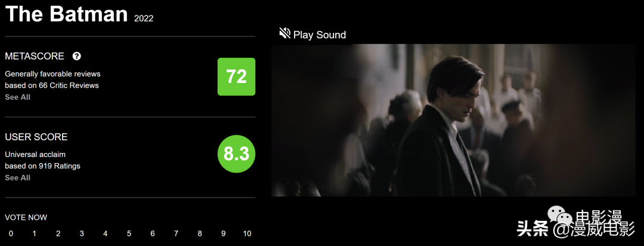Viewport: 644px width, 246px height.
Task: Click the WeChat logo watermark
Action: (x=560, y=215)
